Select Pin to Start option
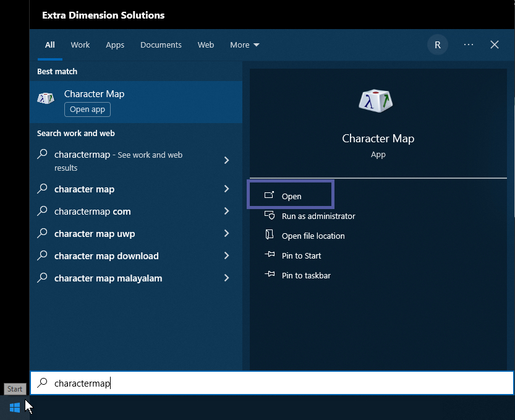 pos(301,255)
